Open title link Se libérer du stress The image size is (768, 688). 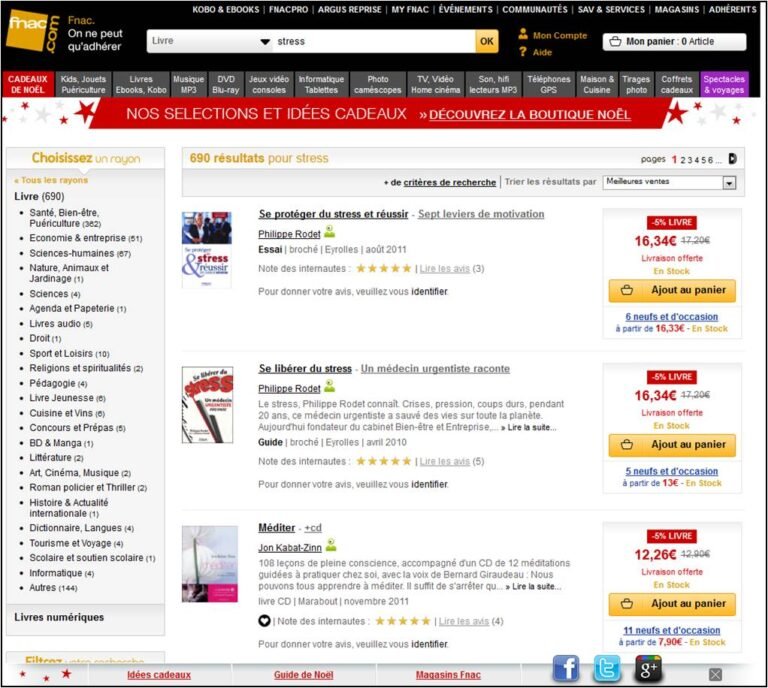tap(305, 368)
